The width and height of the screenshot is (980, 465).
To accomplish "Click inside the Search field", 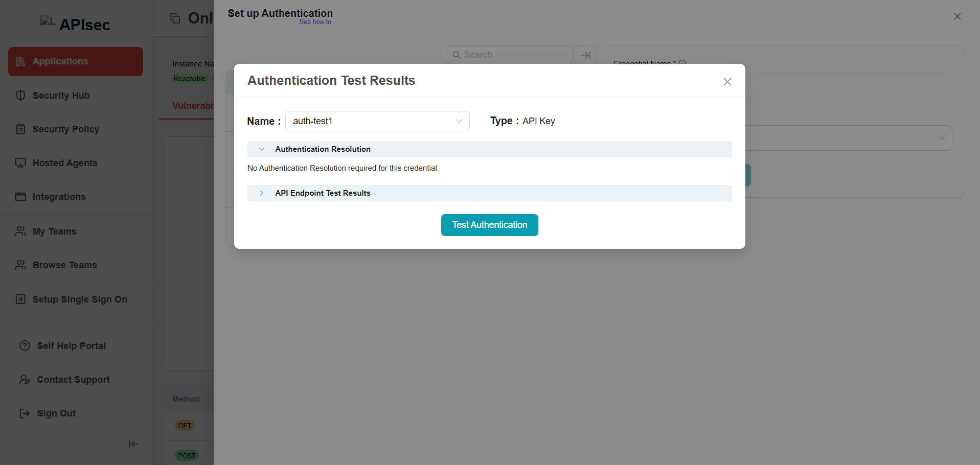I will (x=508, y=55).
